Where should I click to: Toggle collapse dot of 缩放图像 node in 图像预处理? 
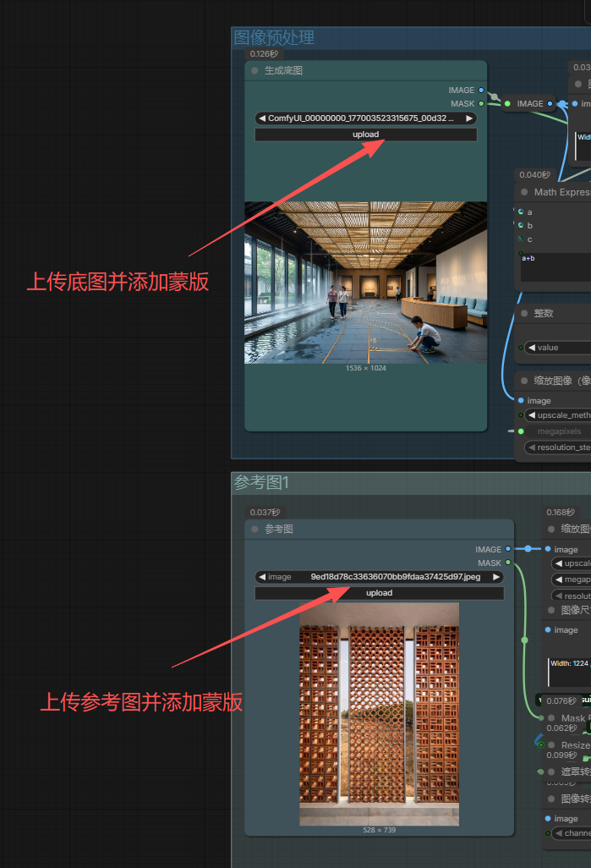pyautogui.click(x=524, y=381)
